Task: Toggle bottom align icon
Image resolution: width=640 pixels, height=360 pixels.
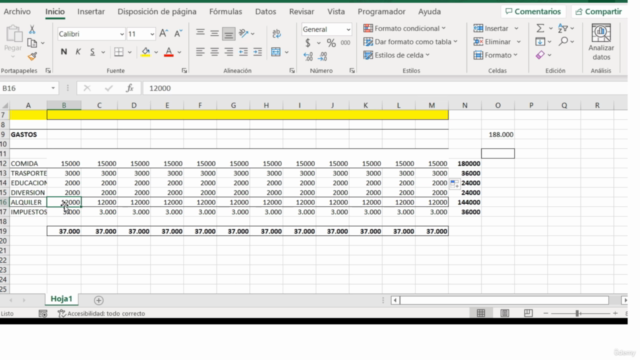Action: 229,34
